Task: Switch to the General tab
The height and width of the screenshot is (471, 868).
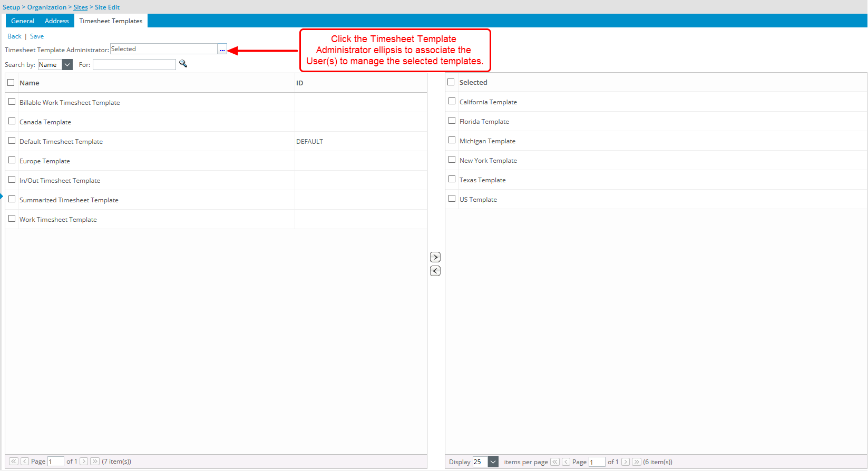Action: click(23, 21)
